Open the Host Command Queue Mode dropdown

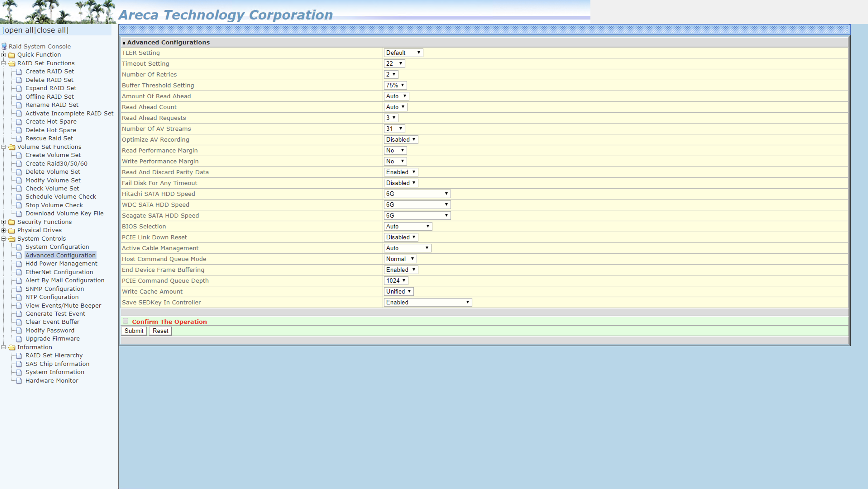400,259
